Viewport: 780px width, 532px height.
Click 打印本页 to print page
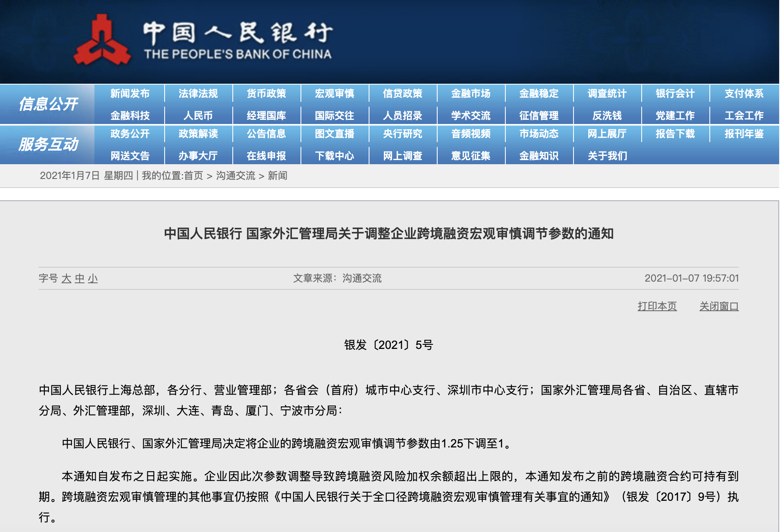pos(657,306)
